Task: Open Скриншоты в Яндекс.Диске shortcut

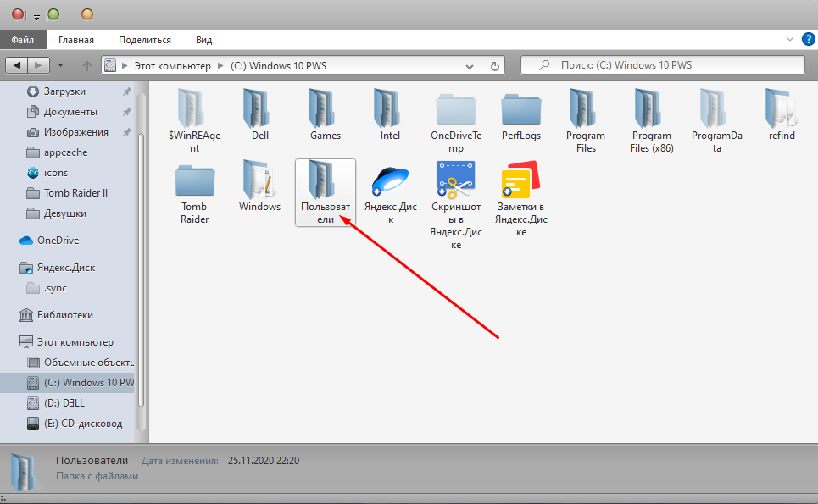Action: tap(455, 180)
